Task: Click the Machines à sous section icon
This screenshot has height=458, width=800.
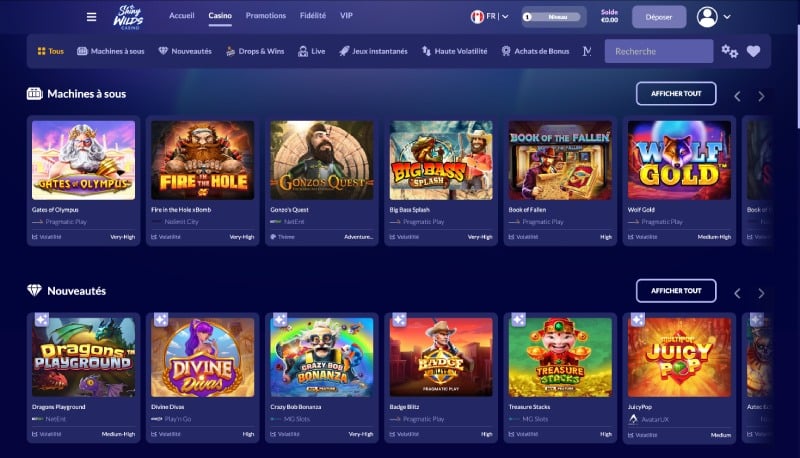Action: coord(34,93)
